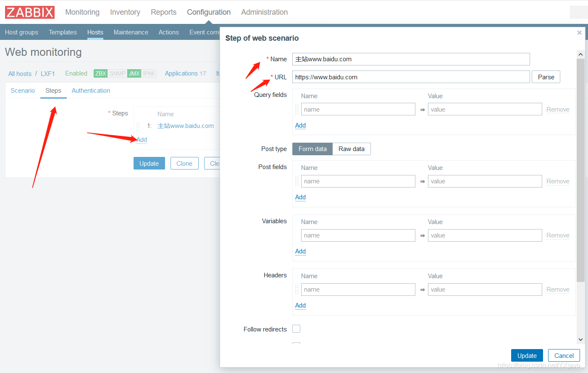Go to Maintenance submenu
This screenshot has width=588, height=373.
[x=131, y=32]
